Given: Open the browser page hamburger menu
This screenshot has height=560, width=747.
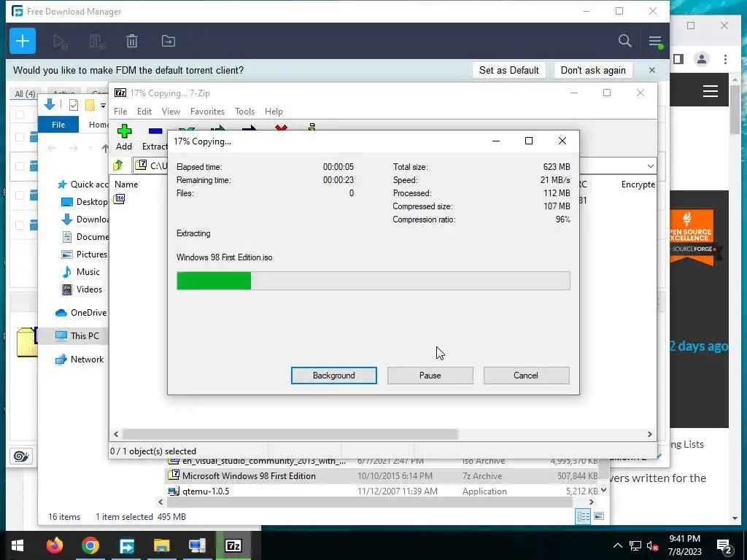Looking at the screenshot, I should pos(710,91).
